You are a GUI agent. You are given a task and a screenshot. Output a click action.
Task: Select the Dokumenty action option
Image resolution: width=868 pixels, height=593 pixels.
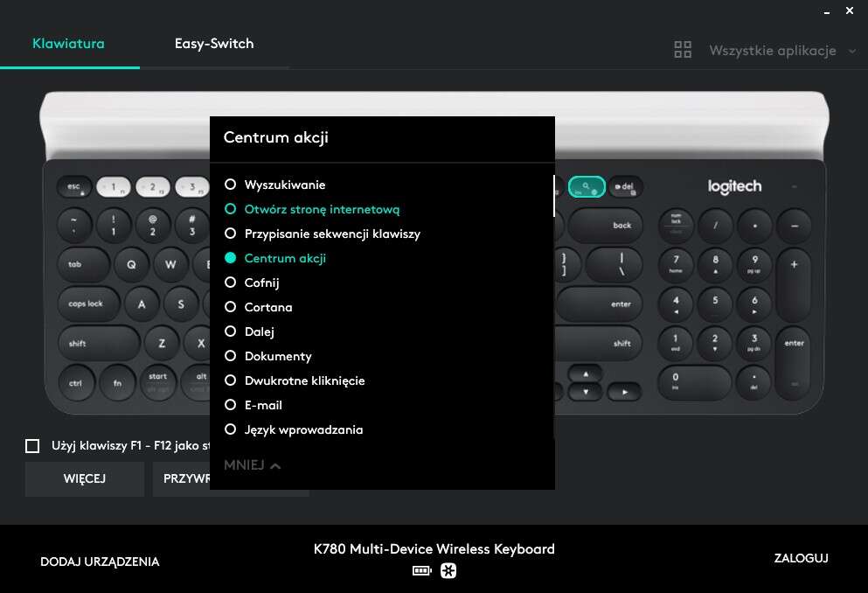(278, 356)
